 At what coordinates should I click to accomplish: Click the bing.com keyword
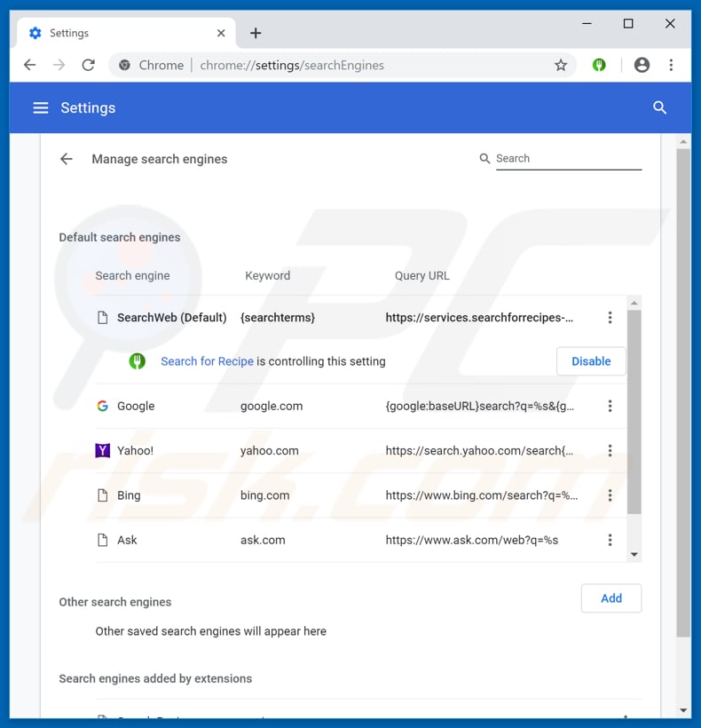265,495
